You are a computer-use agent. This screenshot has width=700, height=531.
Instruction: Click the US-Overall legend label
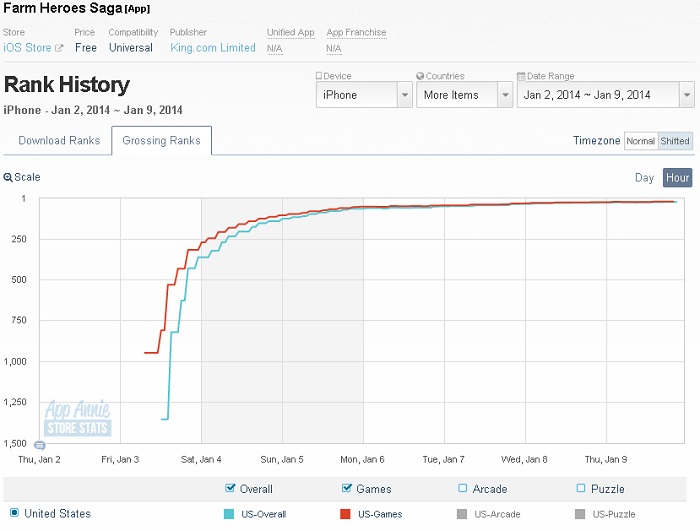[263, 514]
